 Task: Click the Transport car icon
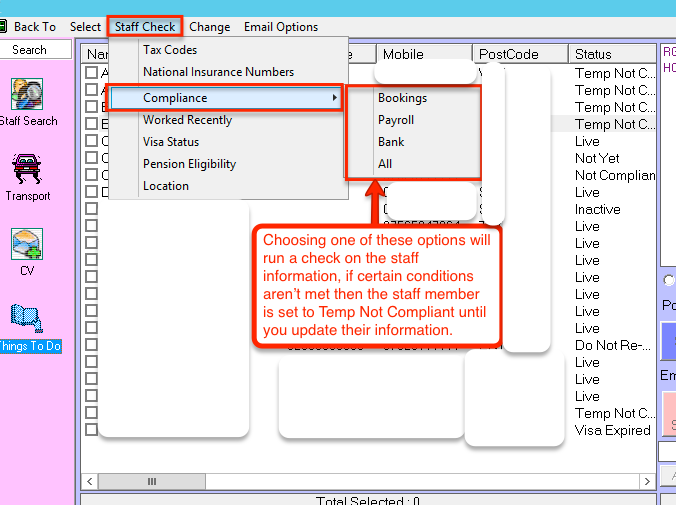point(27,169)
